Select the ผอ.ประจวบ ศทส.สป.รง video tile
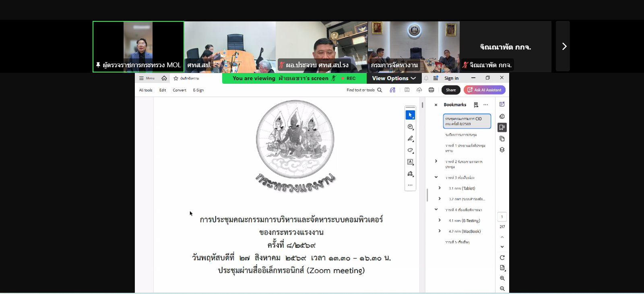644x294 pixels. (322, 47)
